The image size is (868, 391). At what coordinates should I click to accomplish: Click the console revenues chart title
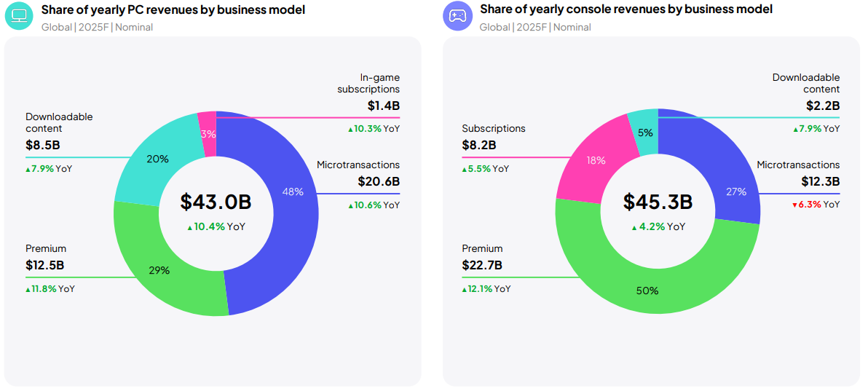(x=626, y=9)
